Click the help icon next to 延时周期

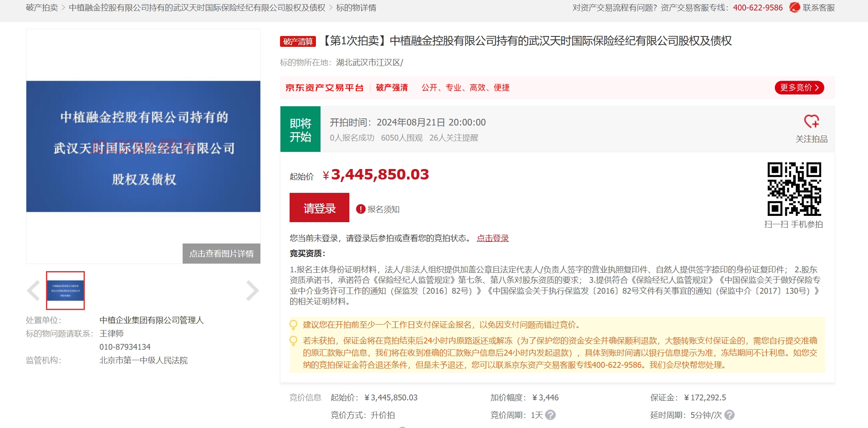click(729, 415)
